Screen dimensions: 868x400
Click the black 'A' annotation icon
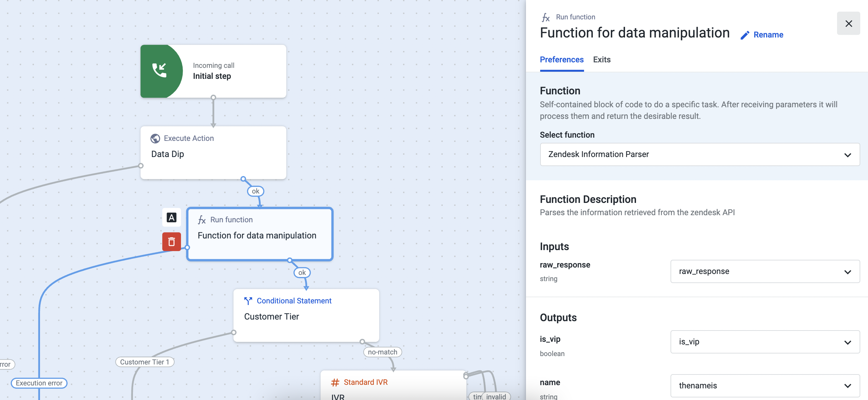[x=171, y=217]
